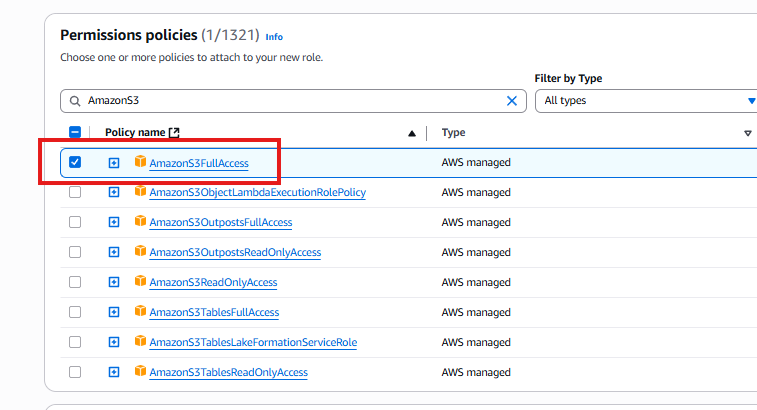The width and height of the screenshot is (757, 410).
Task: Click the Info link beside Permissions policies
Action: [274, 37]
